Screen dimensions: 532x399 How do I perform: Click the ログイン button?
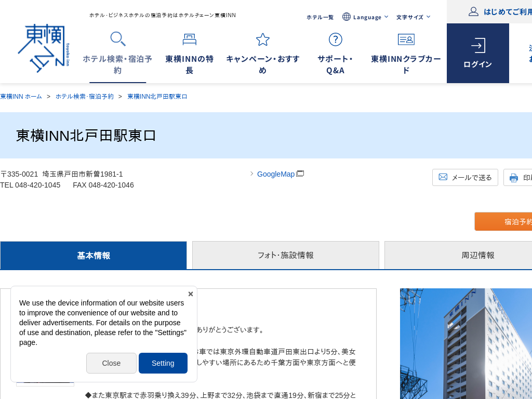coord(478,54)
